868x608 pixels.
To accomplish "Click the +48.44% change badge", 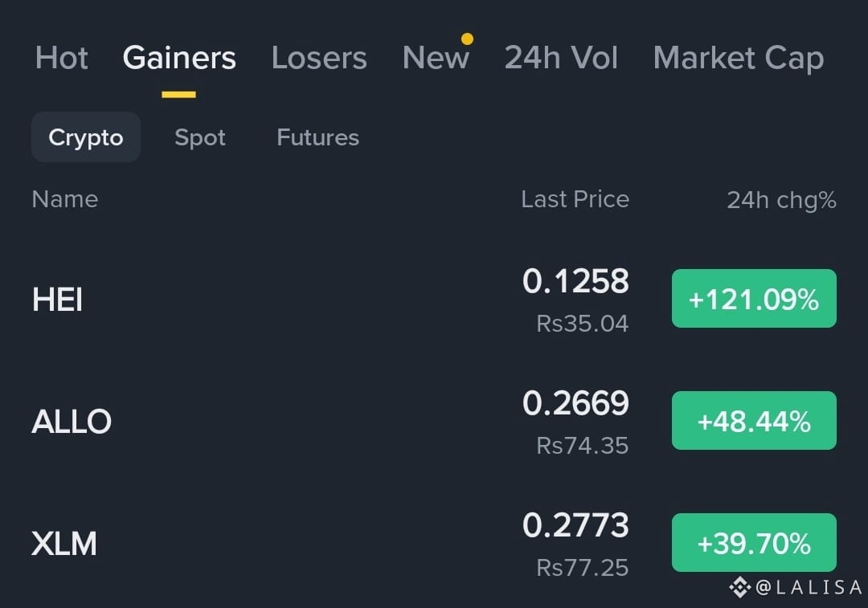I will (754, 420).
